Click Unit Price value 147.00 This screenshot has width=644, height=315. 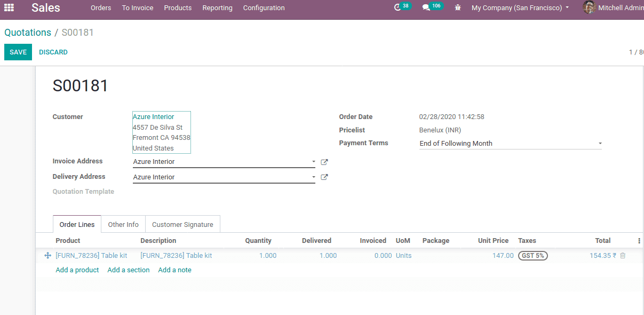[x=503, y=256]
